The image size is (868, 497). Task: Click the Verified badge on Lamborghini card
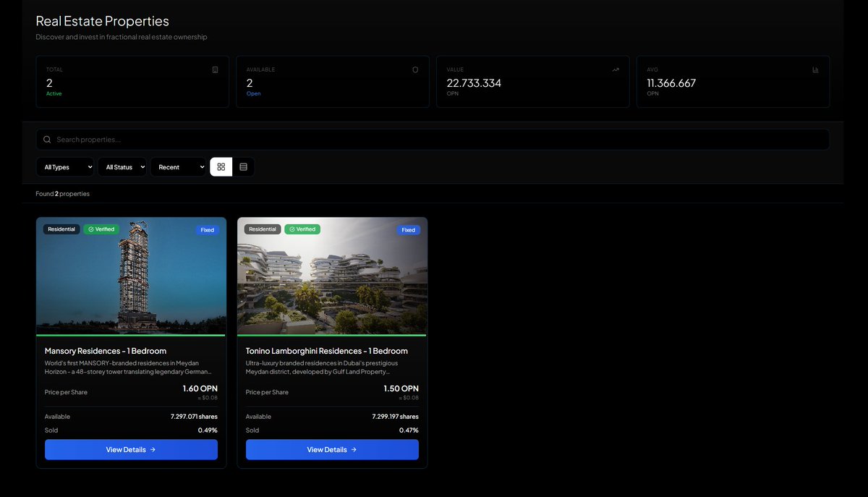point(302,229)
